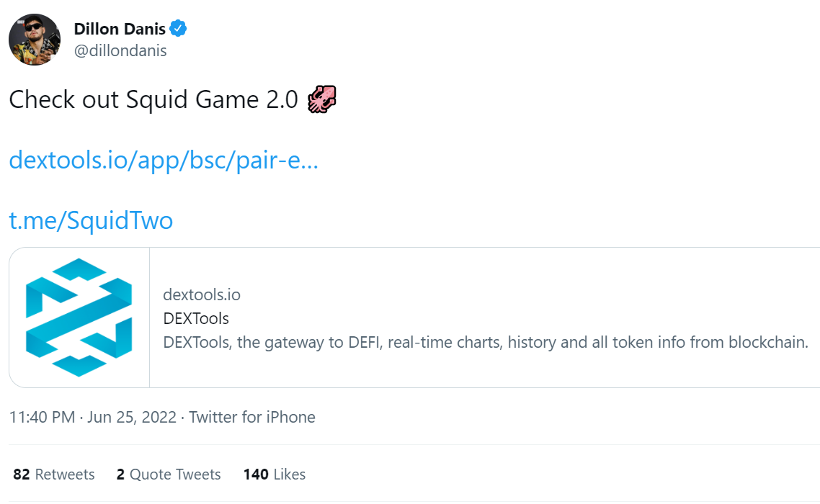The height and width of the screenshot is (504, 820).
Task: Click the dextools.io domain in card
Action: point(202,294)
